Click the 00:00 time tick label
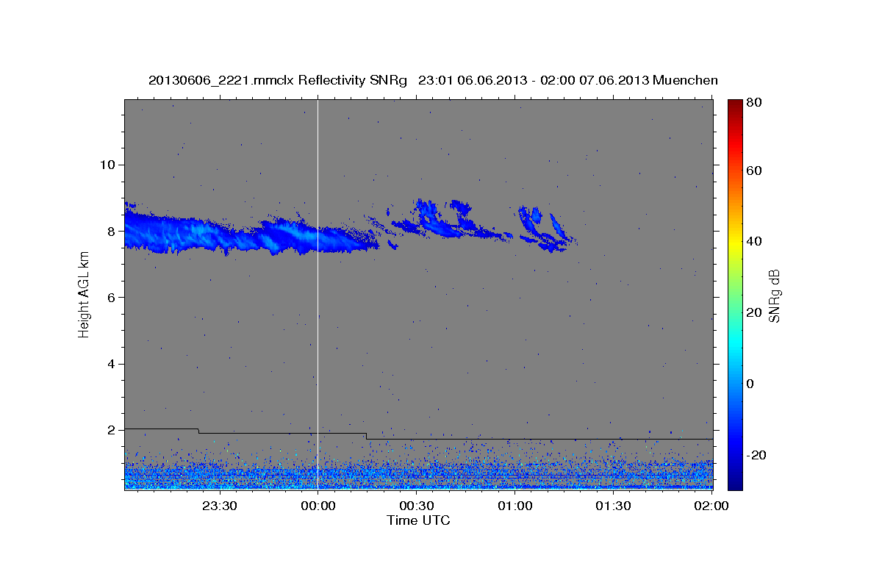882x588 pixels. pyautogui.click(x=318, y=506)
